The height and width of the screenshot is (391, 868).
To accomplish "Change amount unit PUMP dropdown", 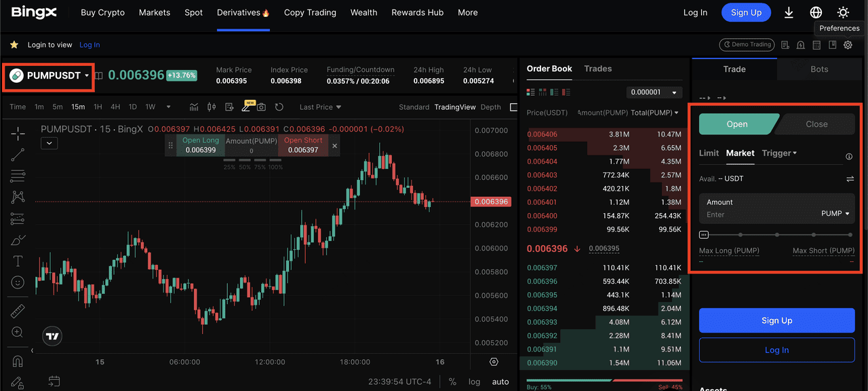I will (835, 213).
